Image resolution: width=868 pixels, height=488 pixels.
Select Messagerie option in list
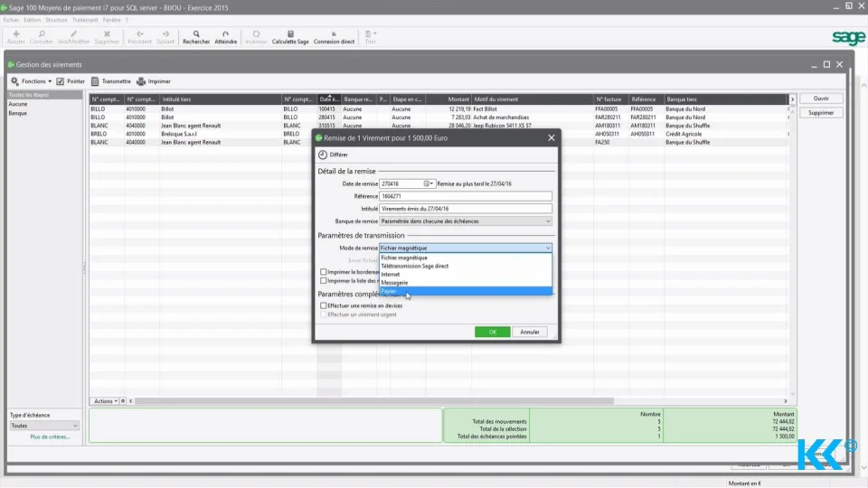click(x=466, y=283)
